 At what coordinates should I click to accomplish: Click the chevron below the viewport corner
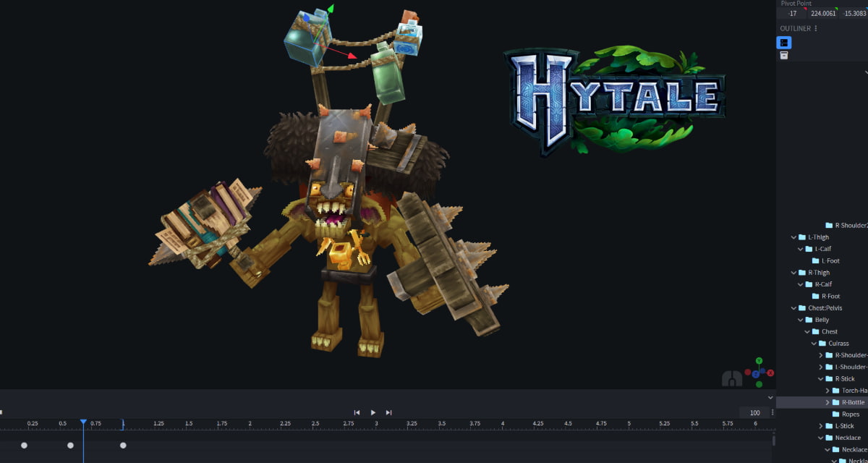pyautogui.click(x=770, y=397)
